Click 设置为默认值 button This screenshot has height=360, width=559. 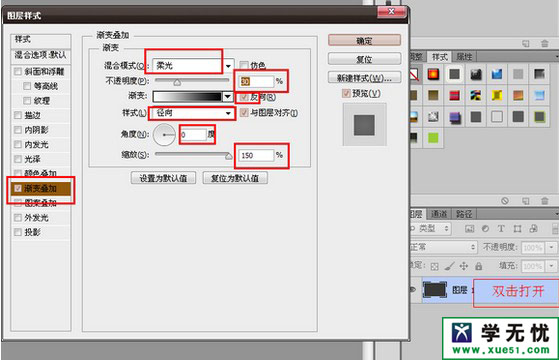[163, 178]
